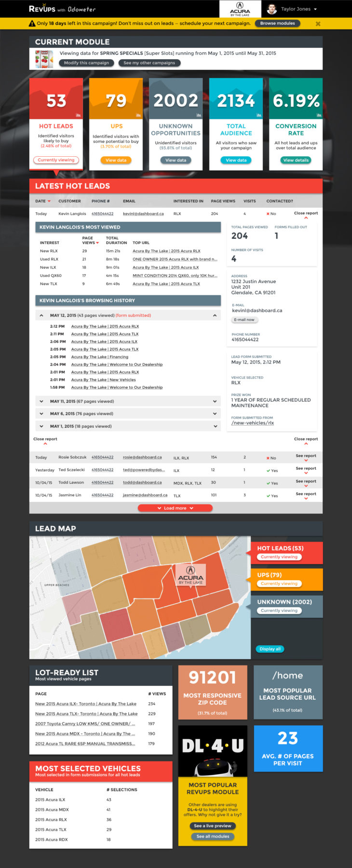Expand May 11, 2015 browsing history

[128, 401]
